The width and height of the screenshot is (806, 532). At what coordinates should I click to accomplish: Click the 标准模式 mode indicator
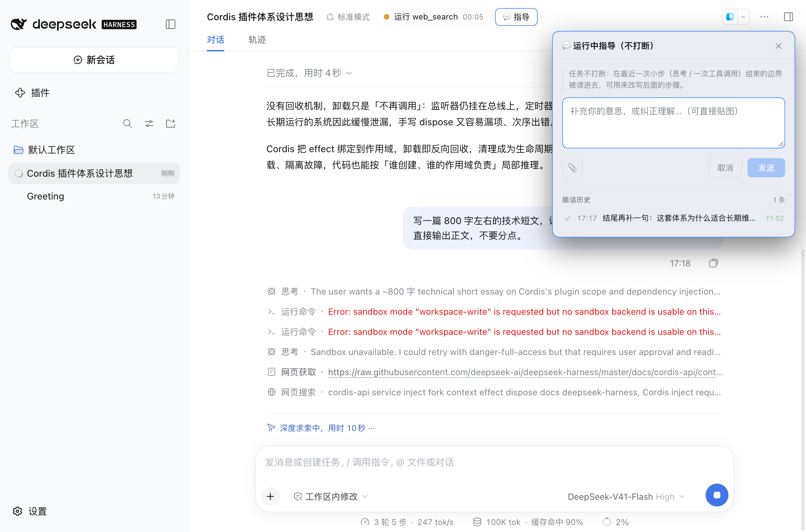(x=348, y=17)
